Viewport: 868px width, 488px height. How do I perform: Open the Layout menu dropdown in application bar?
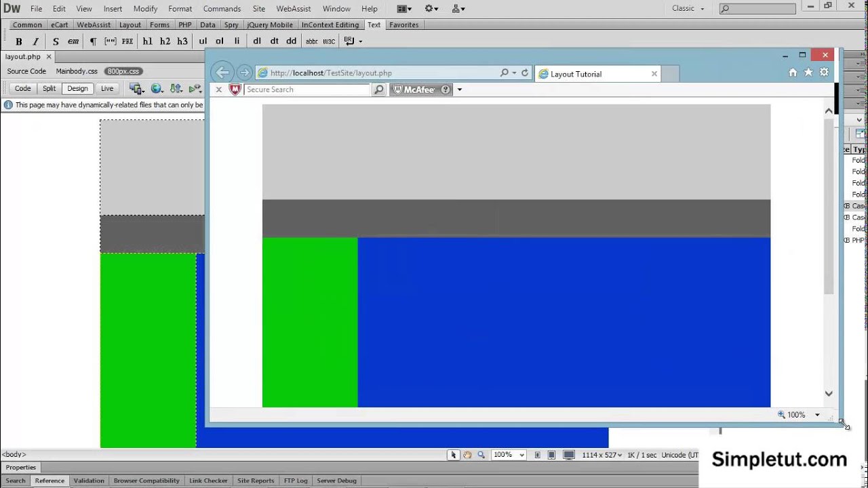pos(404,9)
